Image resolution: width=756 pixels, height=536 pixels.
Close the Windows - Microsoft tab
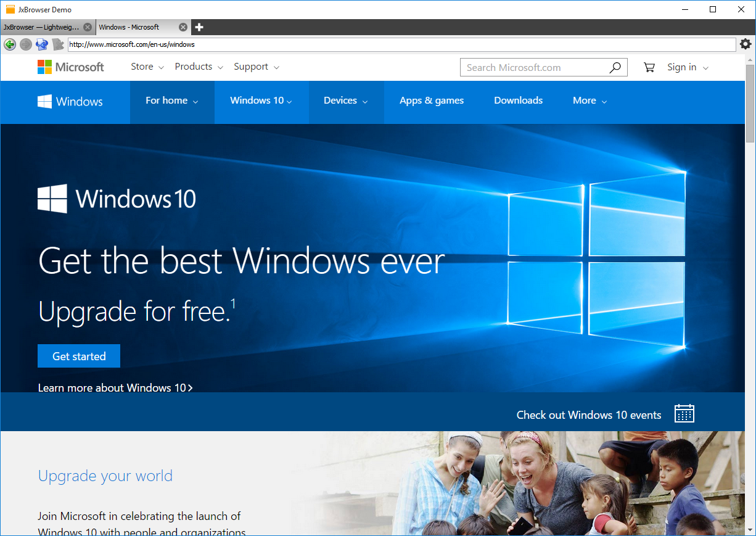pyautogui.click(x=183, y=27)
